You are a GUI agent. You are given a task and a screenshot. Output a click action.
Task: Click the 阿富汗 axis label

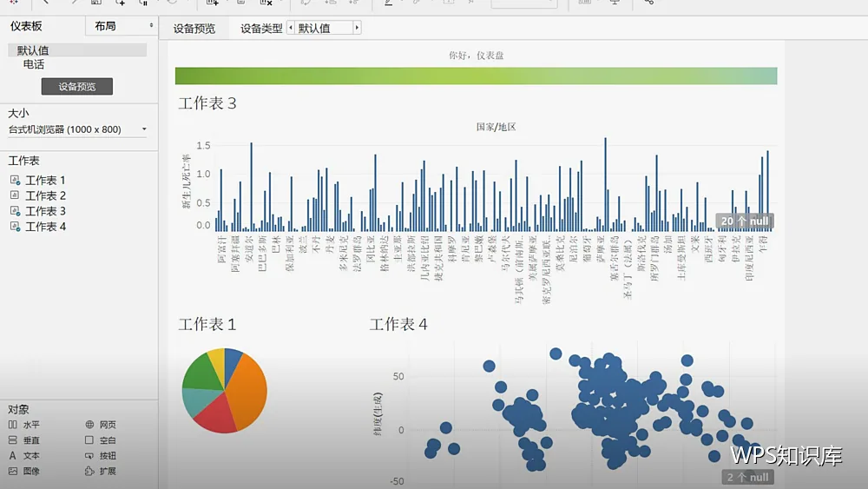[x=222, y=249]
